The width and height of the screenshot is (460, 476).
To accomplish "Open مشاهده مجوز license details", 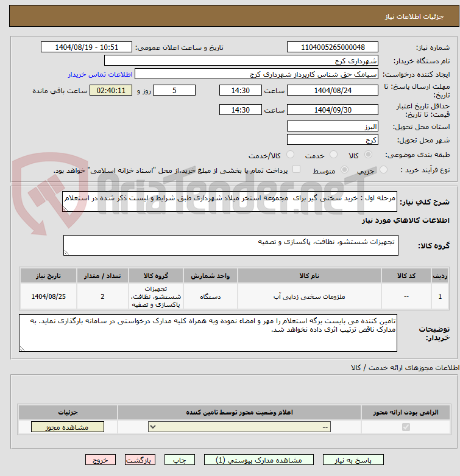I will click(x=68, y=427).
